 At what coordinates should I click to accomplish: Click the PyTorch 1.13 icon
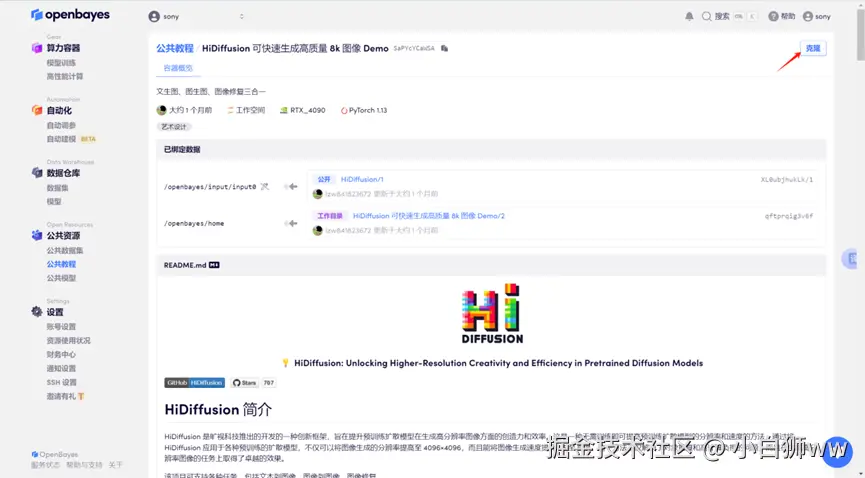click(x=344, y=110)
